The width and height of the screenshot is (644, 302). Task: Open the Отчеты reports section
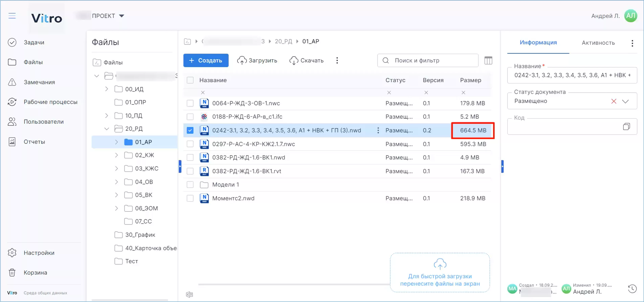click(x=34, y=142)
